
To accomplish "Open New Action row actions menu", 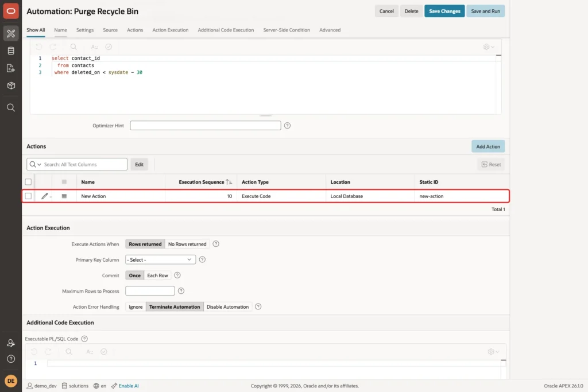I will click(x=64, y=196).
